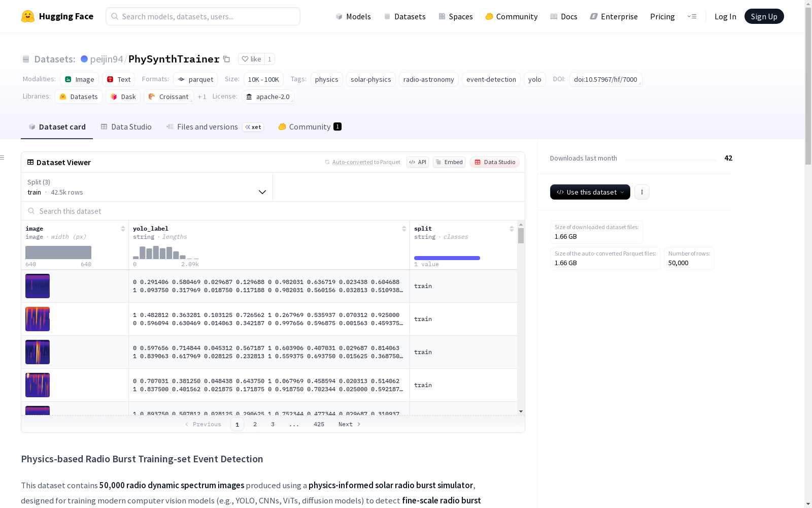
Task: Click the yolo_label cell starting 0 0.291406
Action: (269, 286)
